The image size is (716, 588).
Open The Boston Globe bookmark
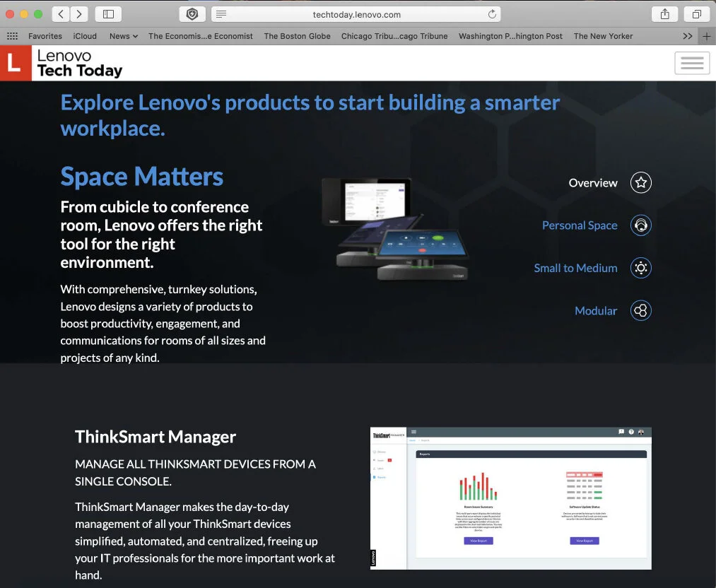[x=297, y=36]
